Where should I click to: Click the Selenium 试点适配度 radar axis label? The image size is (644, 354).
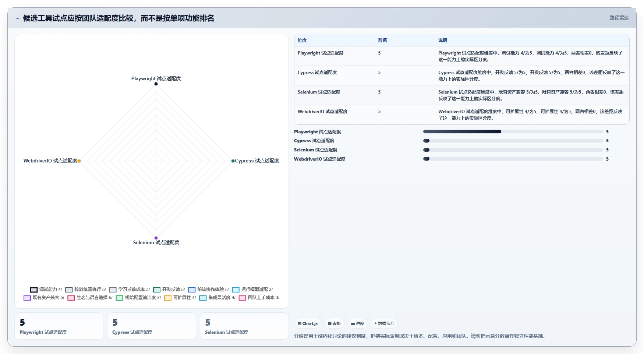tap(156, 242)
